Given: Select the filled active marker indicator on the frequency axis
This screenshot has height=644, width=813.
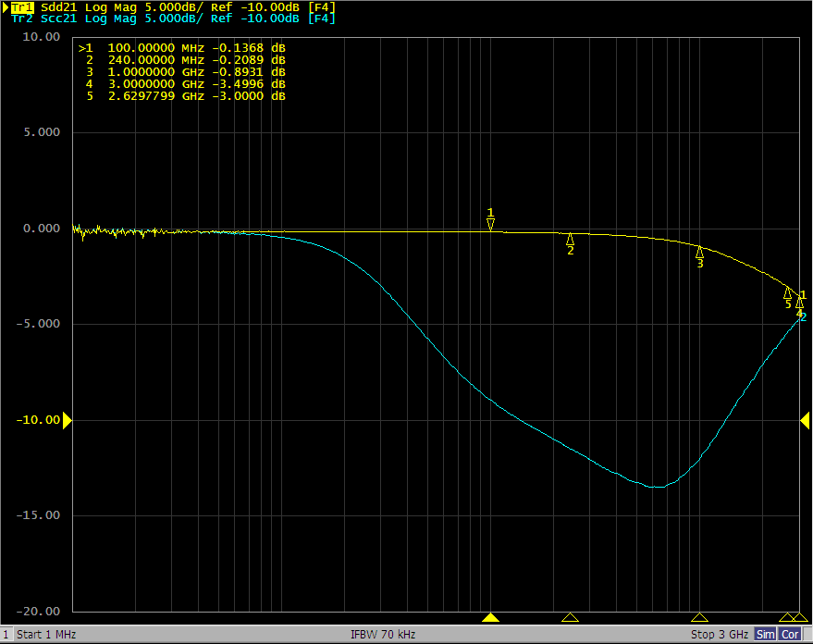Looking at the screenshot, I should pyautogui.click(x=491, y=617).
